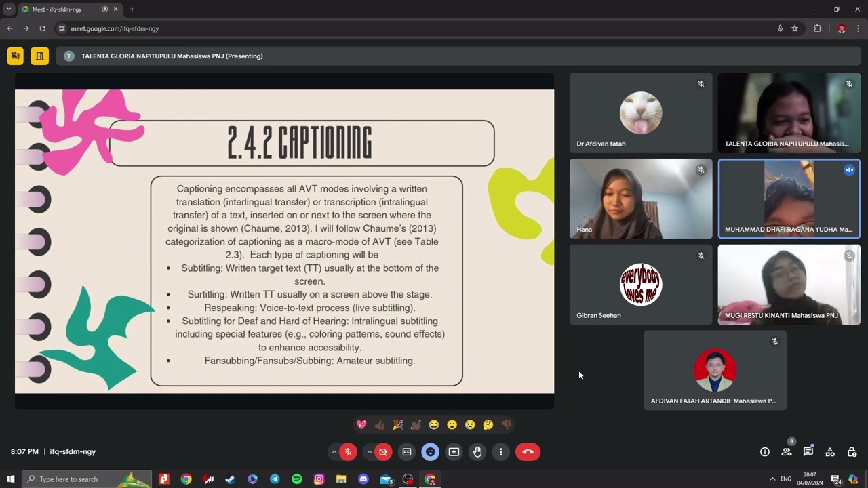
Task: View site information icon in address bar
Action: pos(62,28)
